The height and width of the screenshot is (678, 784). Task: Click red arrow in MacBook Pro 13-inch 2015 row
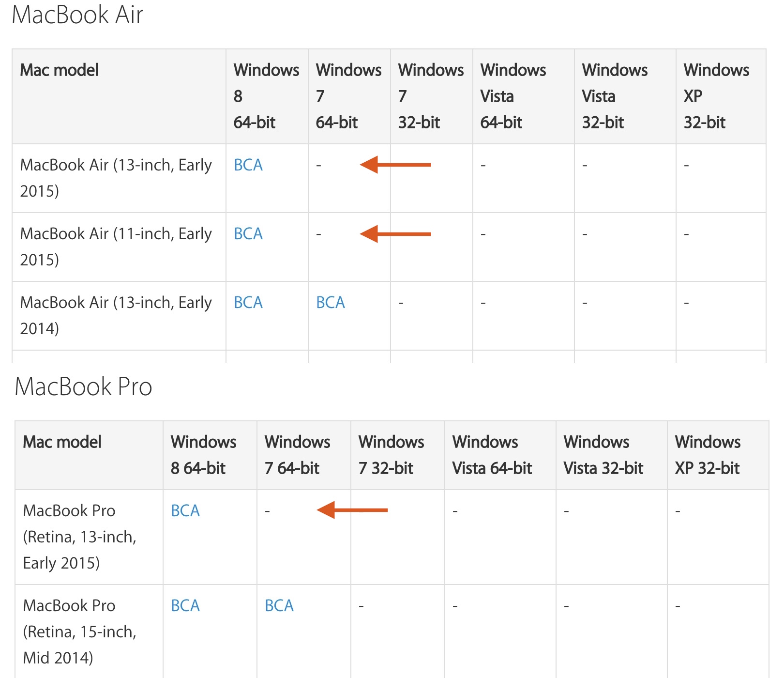(x=352, y=510)
